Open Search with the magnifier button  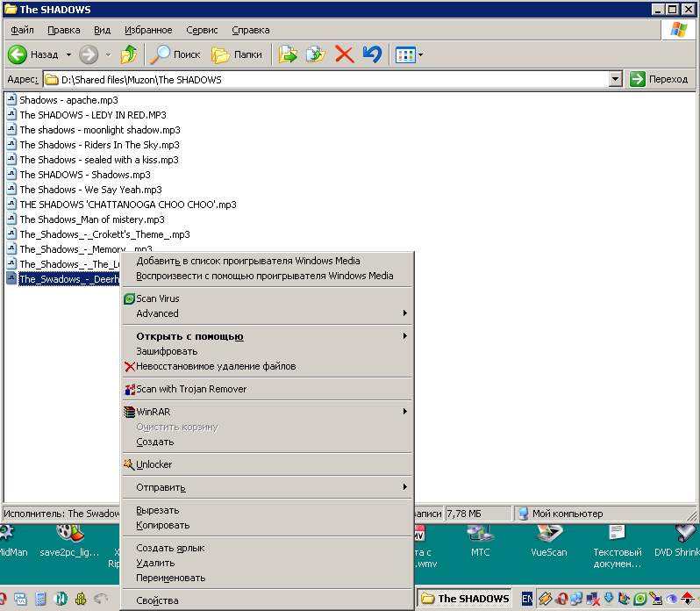pyautogui.click(x=175, y=54)
